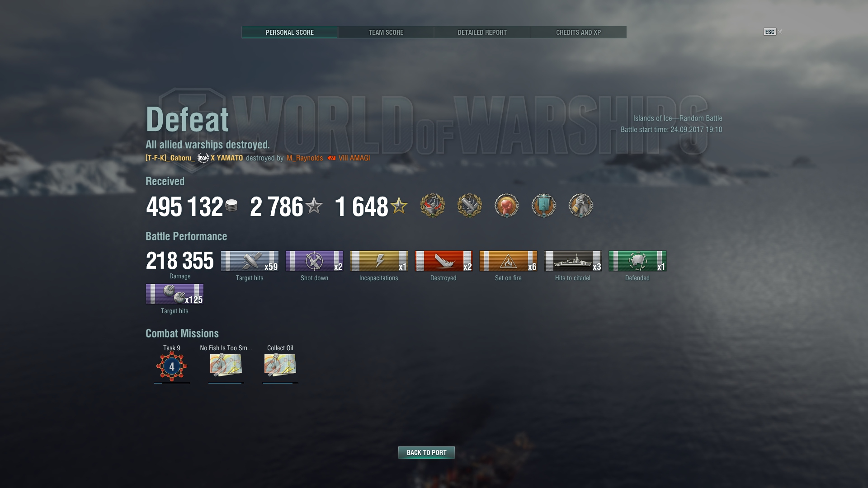Click the green Defended ribbon
The height and width of the screenshot is (488, 868).
[x=637, y=261]
